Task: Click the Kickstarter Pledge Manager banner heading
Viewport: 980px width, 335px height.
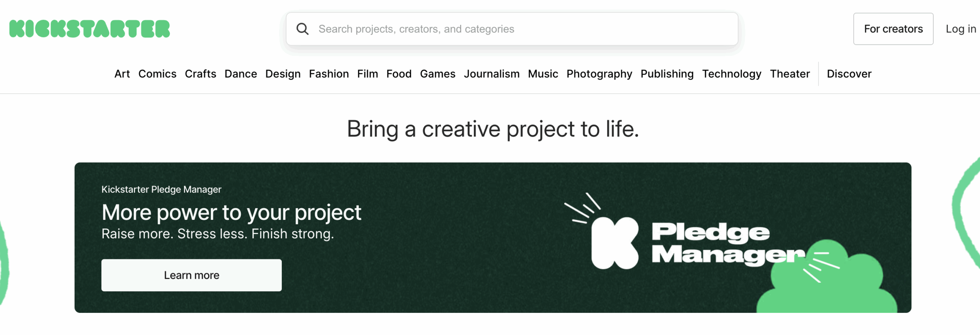Action: pyautogui.click(x=231, y=213)
